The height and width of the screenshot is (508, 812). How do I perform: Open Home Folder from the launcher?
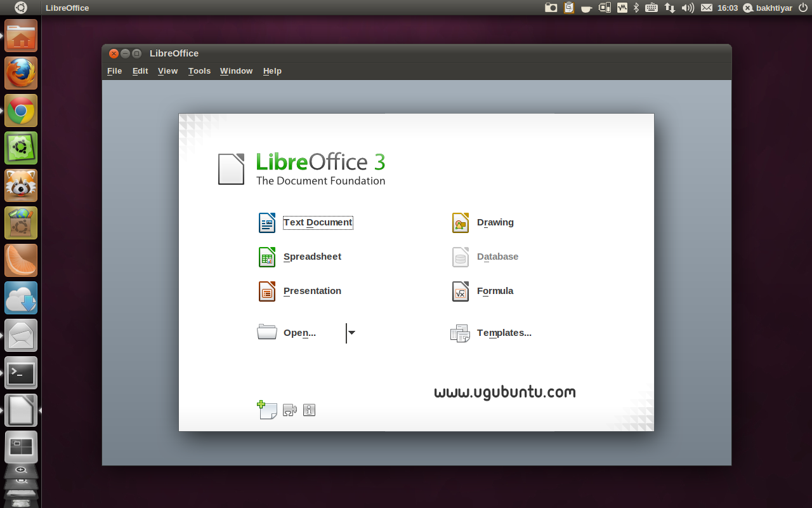pos(21,36)
